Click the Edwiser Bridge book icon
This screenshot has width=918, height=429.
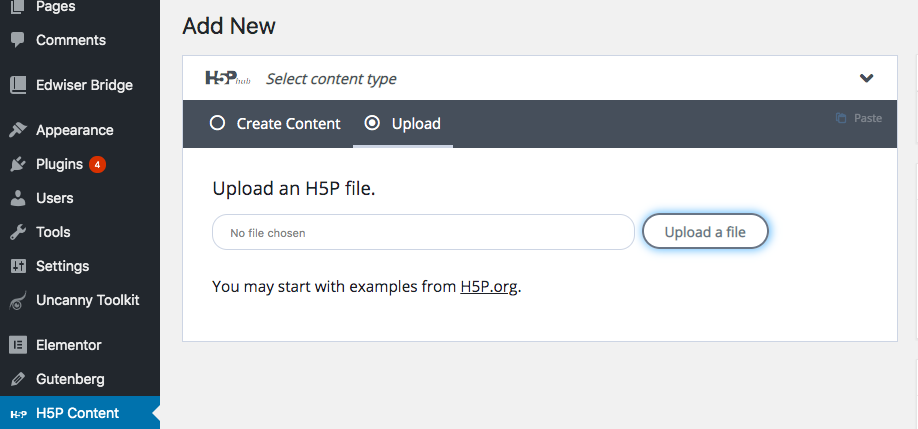click(x=18, y=85)
